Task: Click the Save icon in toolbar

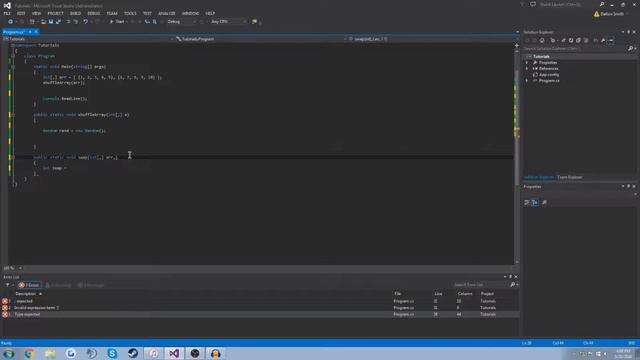Action: pyautogui.click(x=51, y=22)
